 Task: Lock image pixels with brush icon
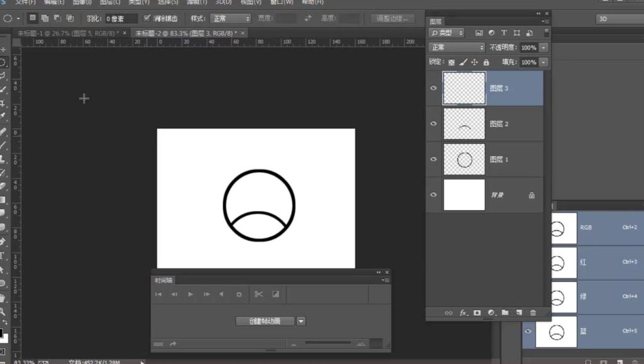pos(463,62)
